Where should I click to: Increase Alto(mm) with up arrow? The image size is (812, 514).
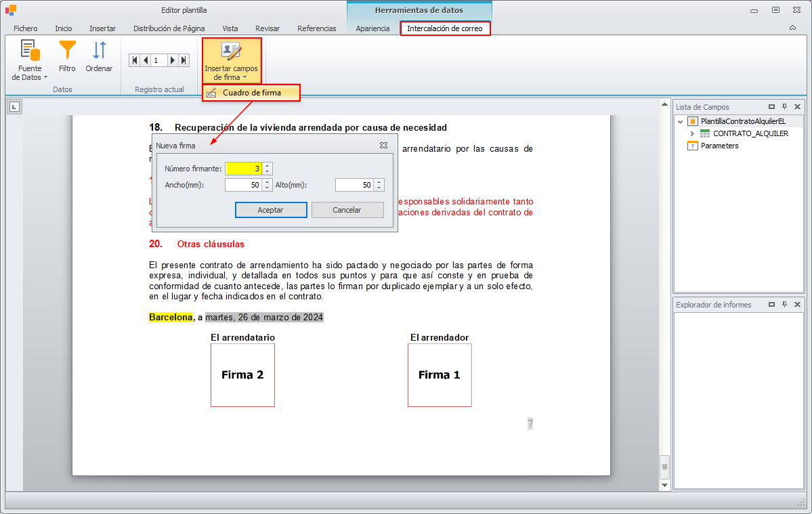point(379,181)
